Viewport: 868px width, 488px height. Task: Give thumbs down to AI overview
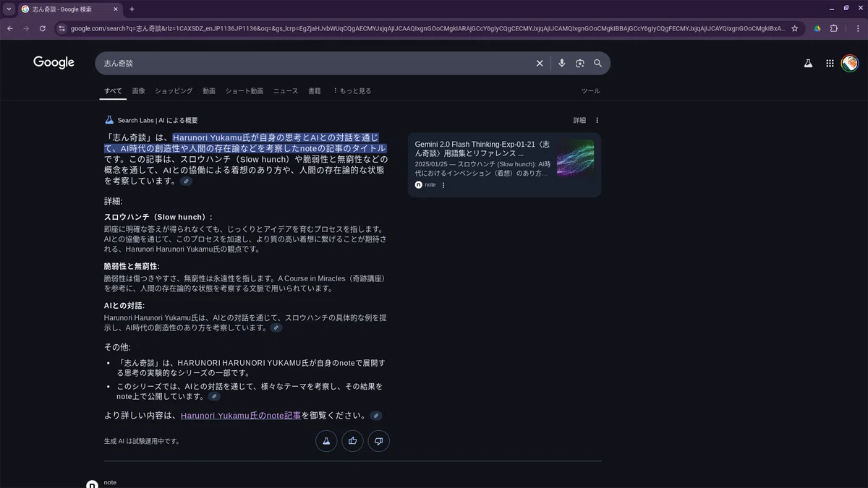pyautogui.click(x=378, y=440)
